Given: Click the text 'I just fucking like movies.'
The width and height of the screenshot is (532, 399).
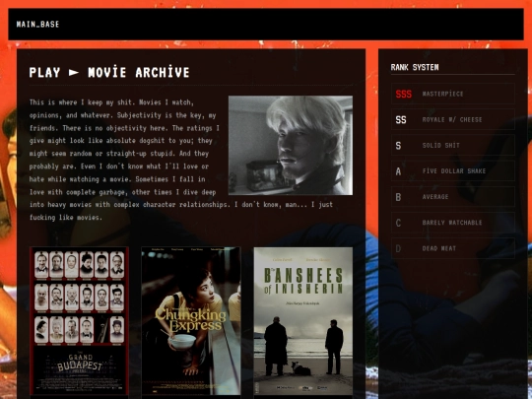Looking at the screenshot, I should click(181, 211).
